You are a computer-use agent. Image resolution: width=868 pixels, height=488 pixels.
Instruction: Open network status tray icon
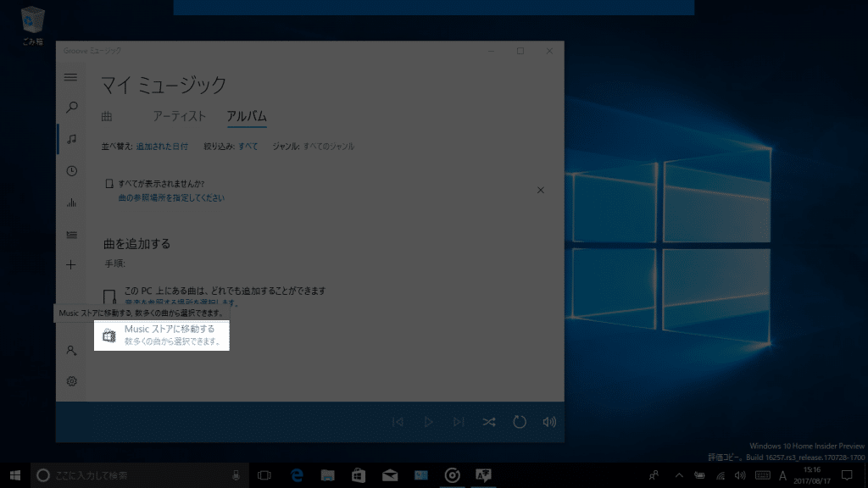pyautogui.click(x=721, y=475)
